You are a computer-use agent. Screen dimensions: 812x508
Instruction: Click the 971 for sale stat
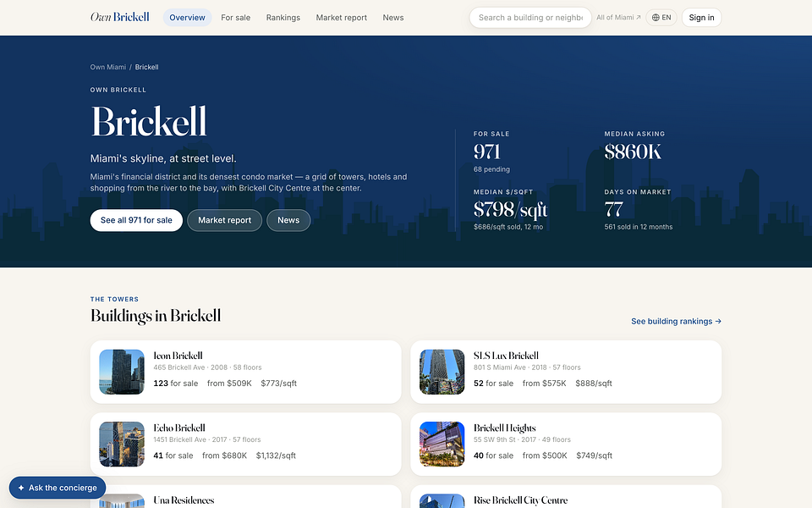point(487,152)
